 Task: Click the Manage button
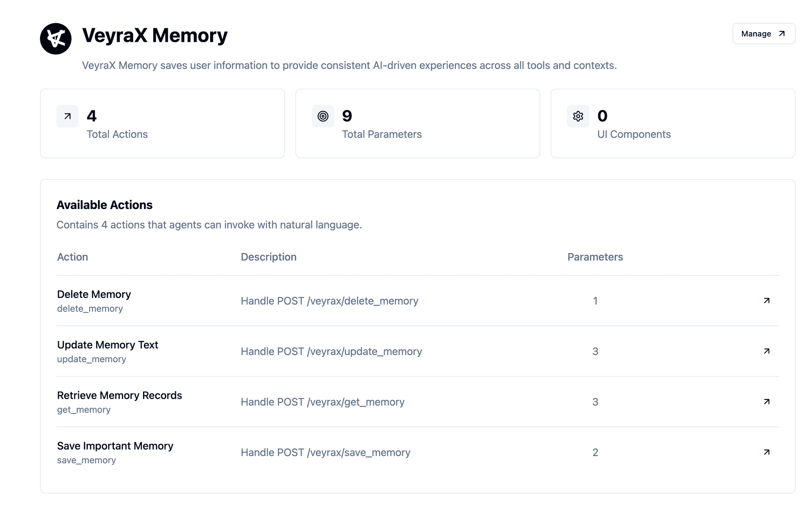click(763, 34)
